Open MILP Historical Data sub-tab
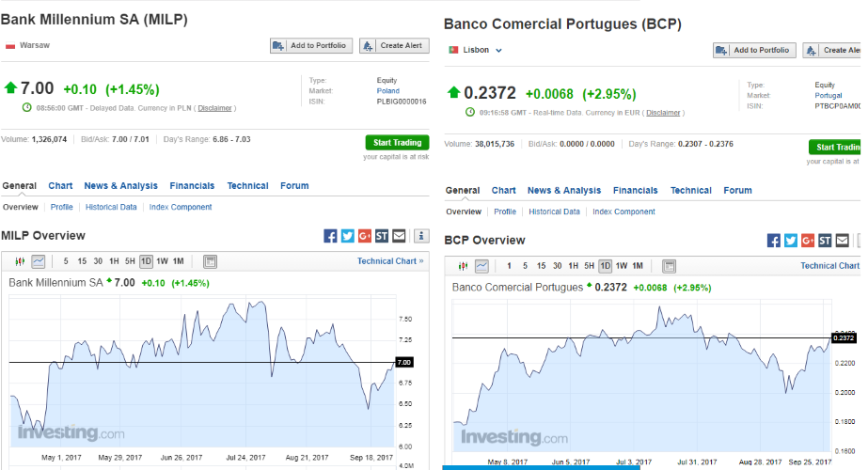Screen dimensions: 868x470 click(x=111, y=207)
